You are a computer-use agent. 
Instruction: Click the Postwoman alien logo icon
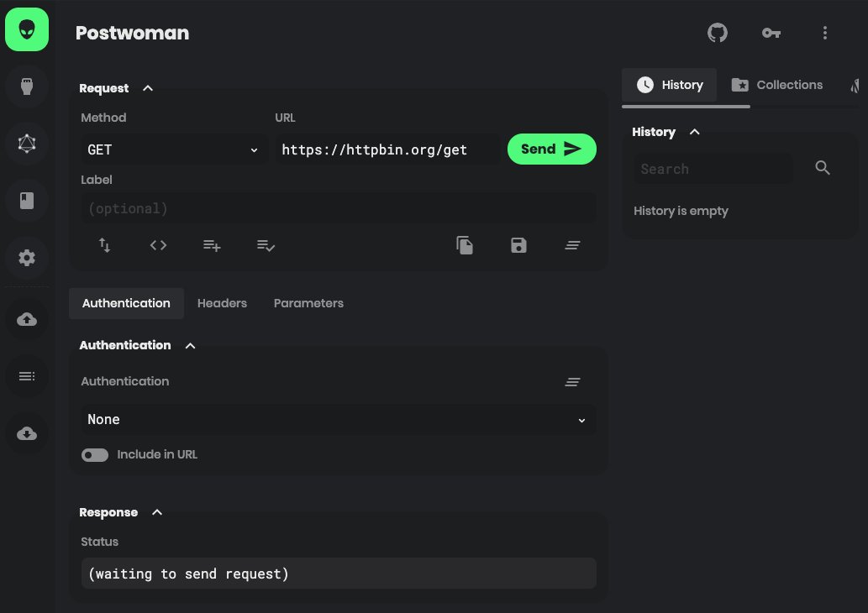coord(27,29)
